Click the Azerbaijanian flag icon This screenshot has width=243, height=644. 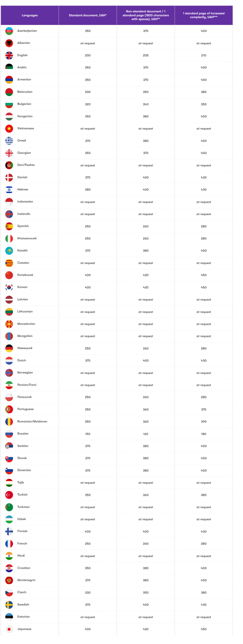(9, 31)
